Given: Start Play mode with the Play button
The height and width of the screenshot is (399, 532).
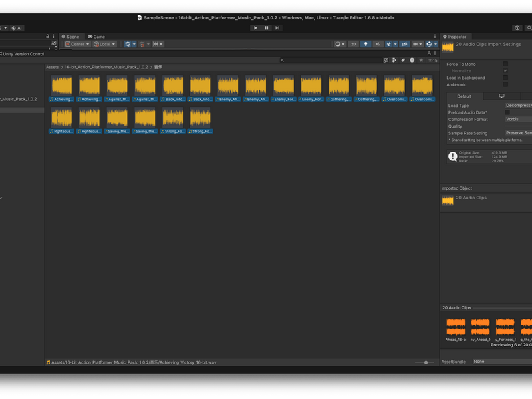Looking at the screenshot, I should [x=255, y=28].
